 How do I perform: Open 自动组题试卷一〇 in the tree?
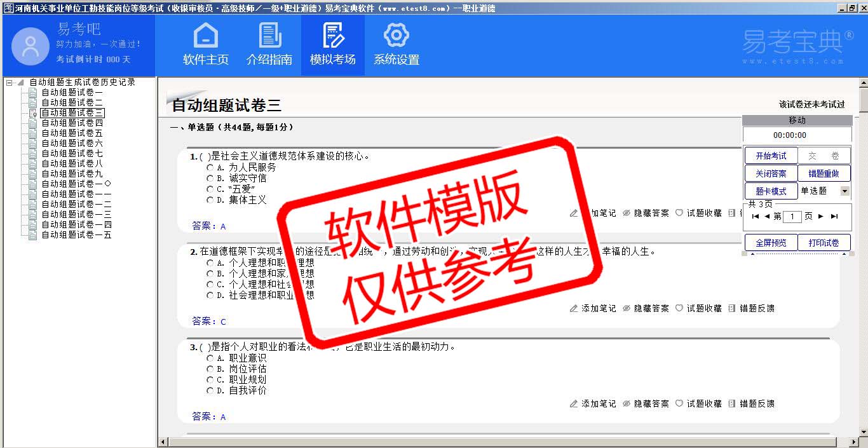point(76,184)
